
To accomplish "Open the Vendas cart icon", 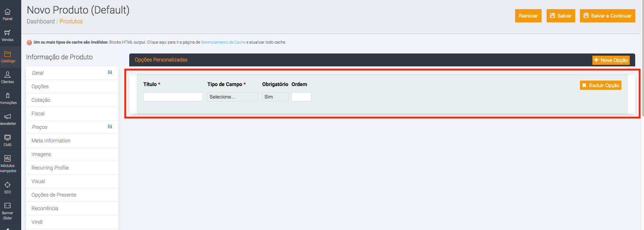I will 7,33.
